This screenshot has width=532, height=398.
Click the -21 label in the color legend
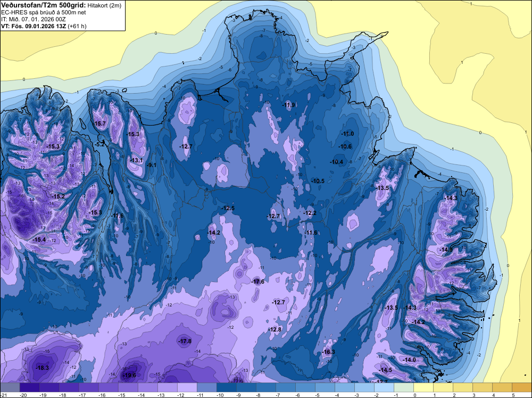3,395
